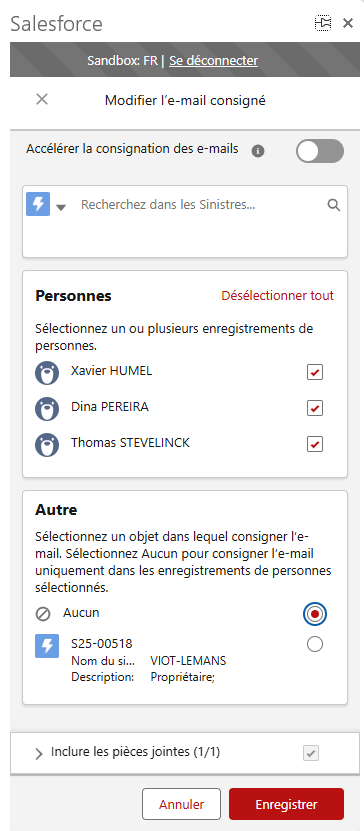Click the Enregistrer button
Image resolution: width=364 pixels, height=831 pixels.
click(x=286, y=804)
